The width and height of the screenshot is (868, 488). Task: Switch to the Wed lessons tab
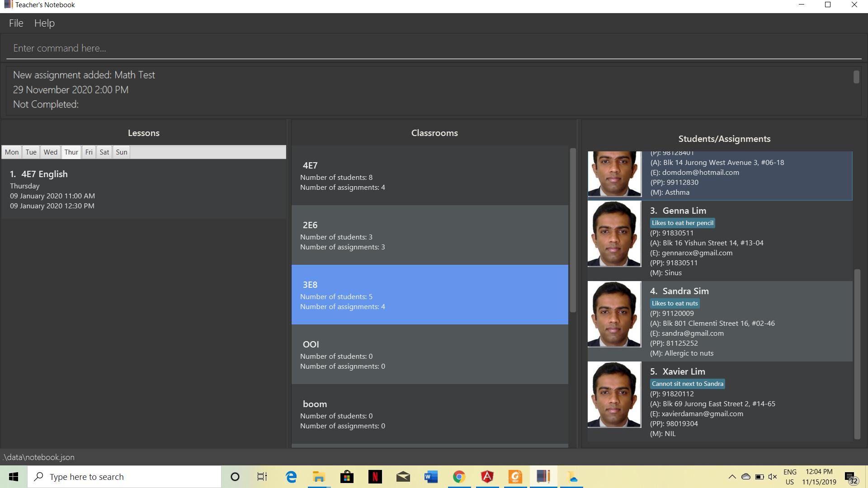pos(50,152)
